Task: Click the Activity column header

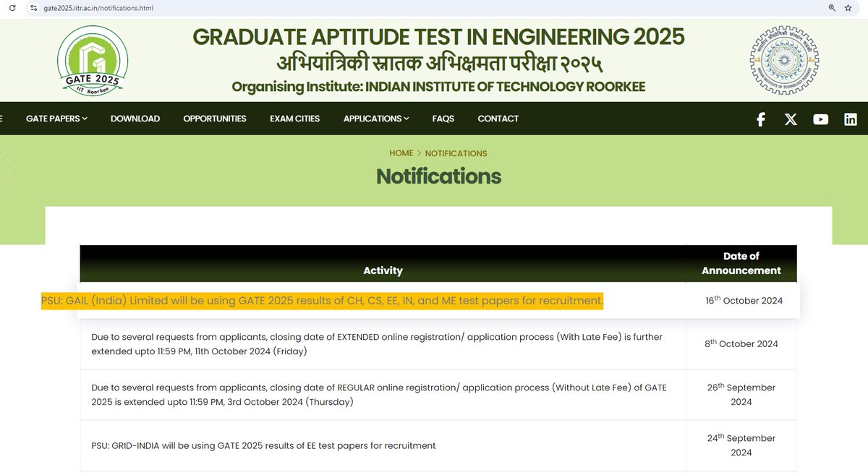Action: [x=383, y=270]
